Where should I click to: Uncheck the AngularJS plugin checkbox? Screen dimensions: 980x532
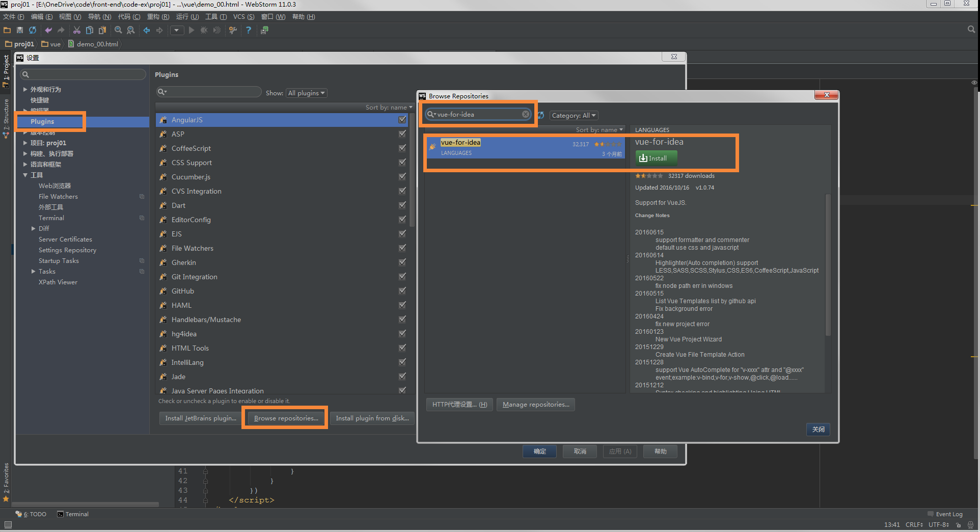[402, 119]
